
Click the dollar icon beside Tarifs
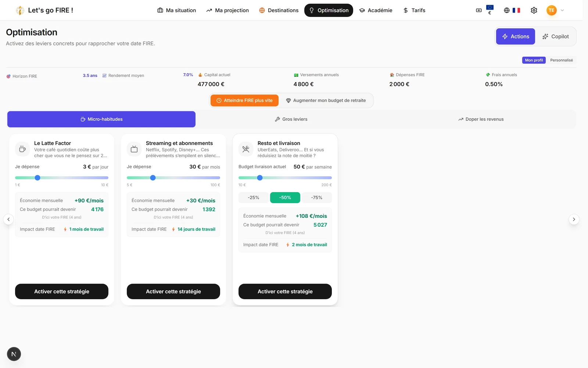point(406,10)
